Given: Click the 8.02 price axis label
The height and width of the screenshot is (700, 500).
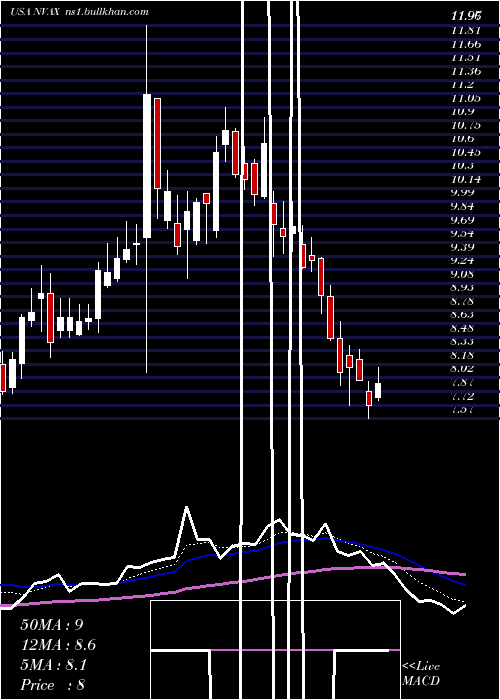Looking at the screenshot, I should (464, 369).
